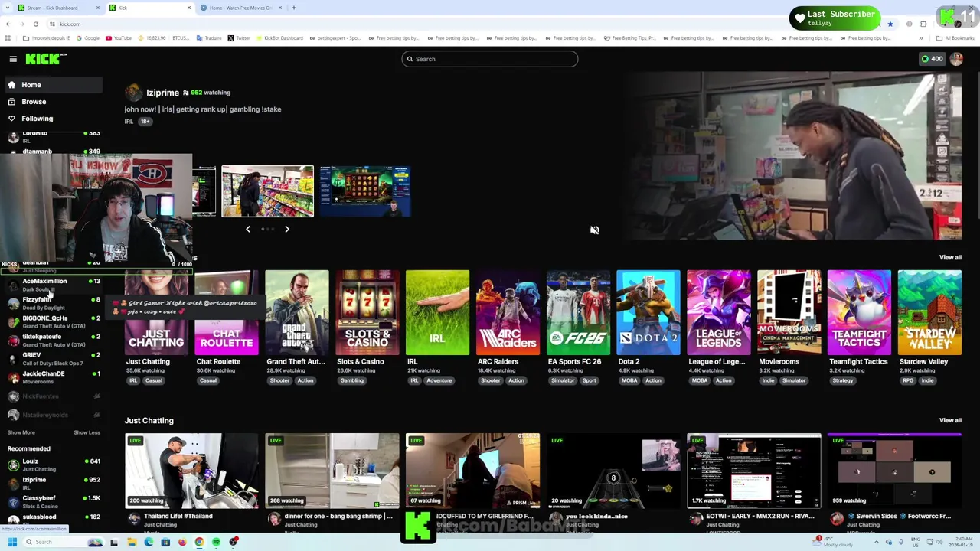Click View all beside Just Chatting
The height and width of the screenshot is (551, 980).
coord(950,420)
